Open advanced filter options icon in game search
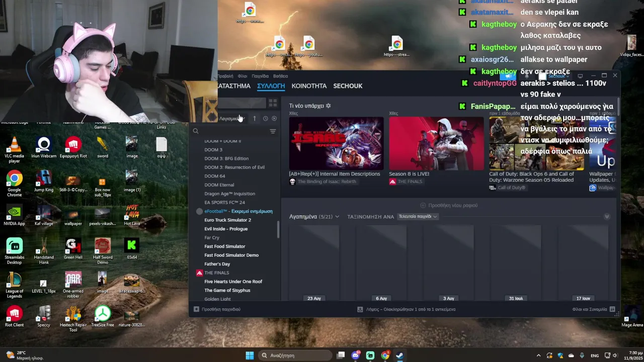This screenshot has width=644, height=362. (x=273, y=131)
